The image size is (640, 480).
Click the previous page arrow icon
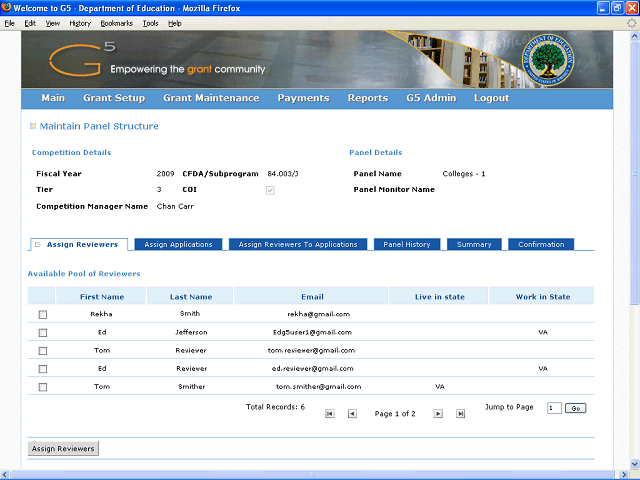[352, 413]
